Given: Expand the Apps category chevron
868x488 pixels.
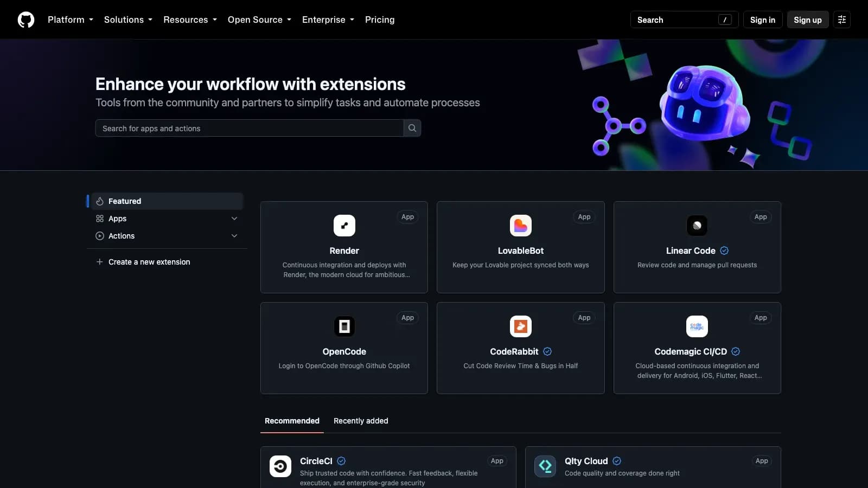Looking at the screenshot, I should tap(234, 219).
